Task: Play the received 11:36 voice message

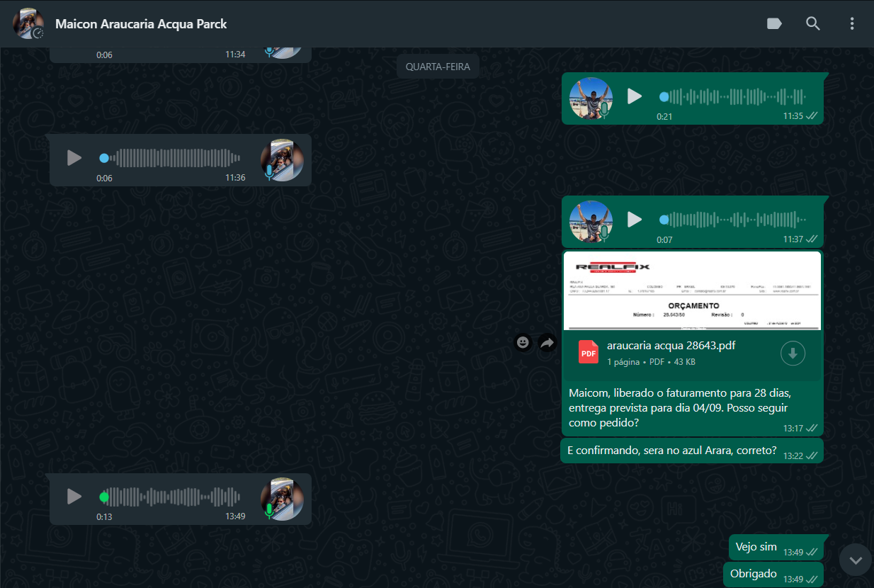Action: click(74, 158)
